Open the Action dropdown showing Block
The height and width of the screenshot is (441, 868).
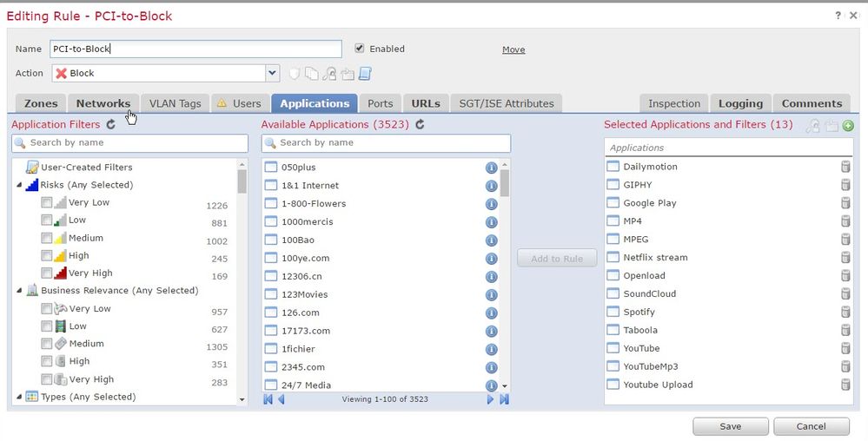[272, 73]
